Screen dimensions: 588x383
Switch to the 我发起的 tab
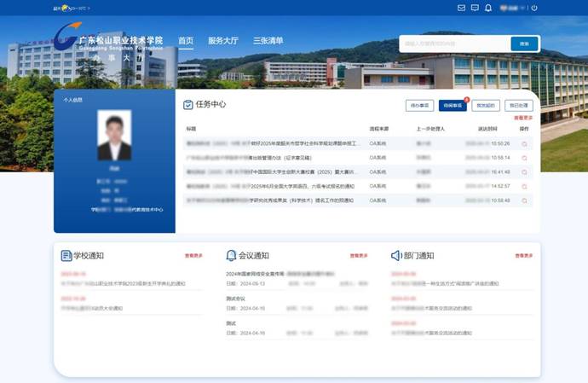coord(486,106)
